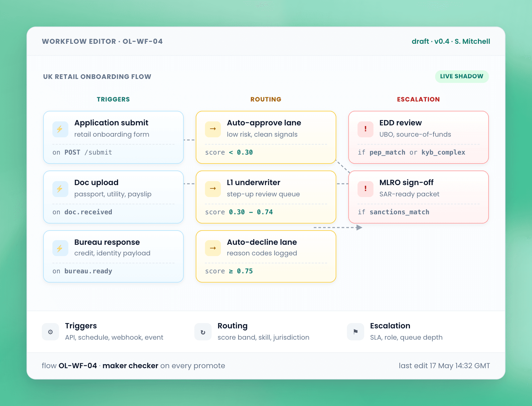Click the 'score ≥ 0.75' rule
Viewport: 532px width, 406px height.
229,271
